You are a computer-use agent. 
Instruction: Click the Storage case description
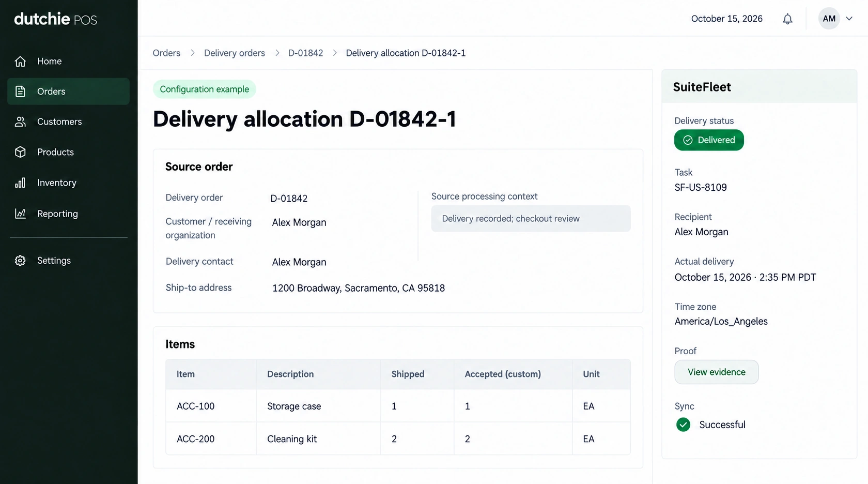tap(294, 406)
